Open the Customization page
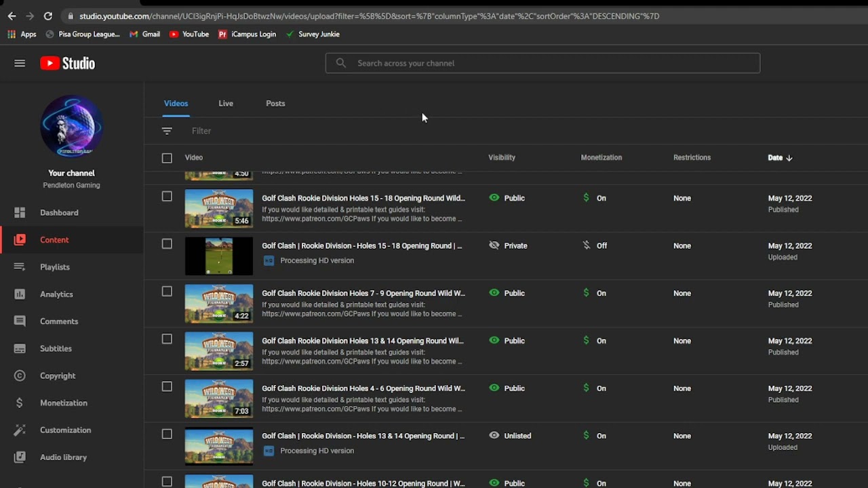This screenshot has height=488, width=868. (x=65, y=430)
